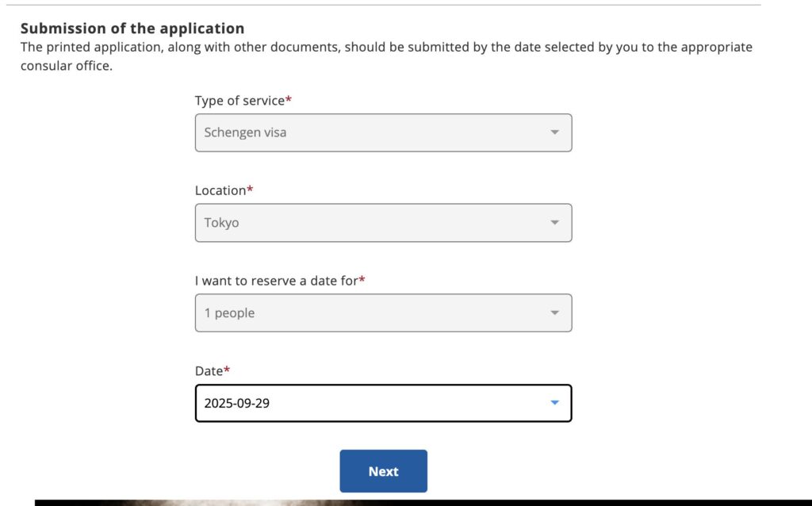Click the red asterisk after Type of service

click(289, 99)
